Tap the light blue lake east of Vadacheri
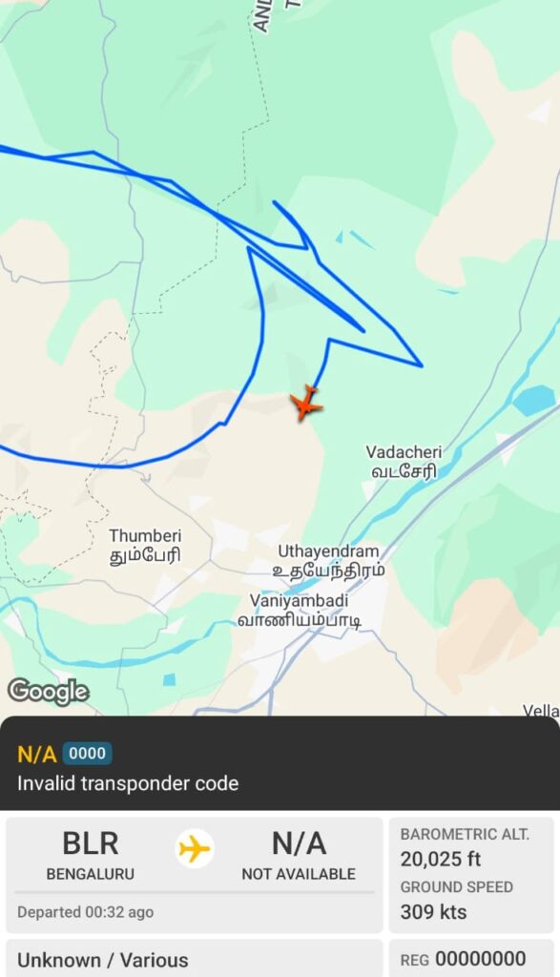Viewport: 560px width, 977px height. tap(534, 401)
